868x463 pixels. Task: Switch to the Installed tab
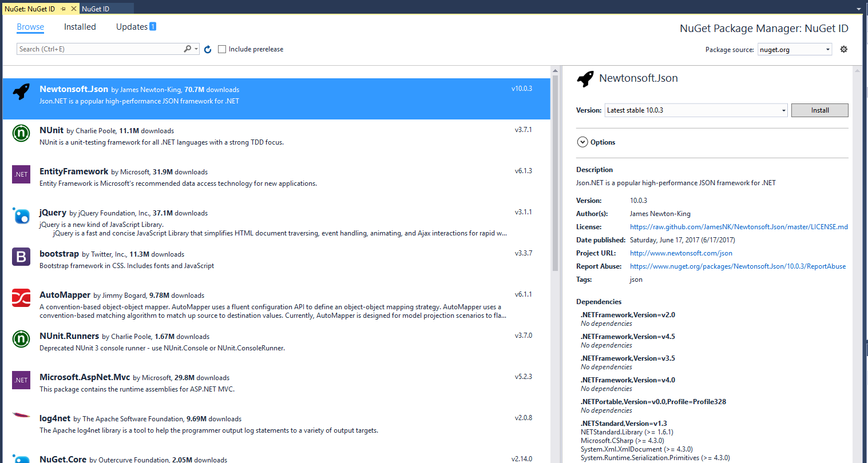point(80,27)
